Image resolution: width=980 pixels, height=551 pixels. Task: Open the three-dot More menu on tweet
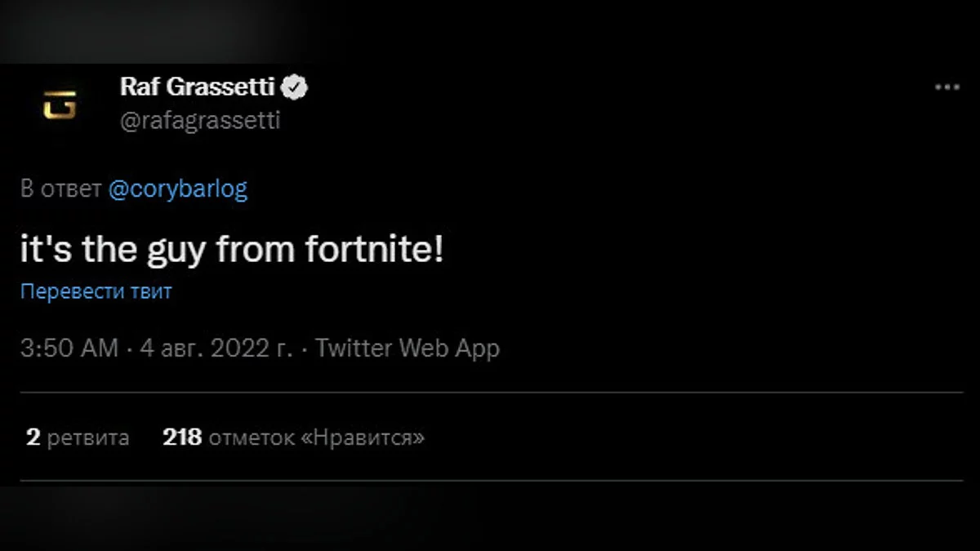point(947,87)
